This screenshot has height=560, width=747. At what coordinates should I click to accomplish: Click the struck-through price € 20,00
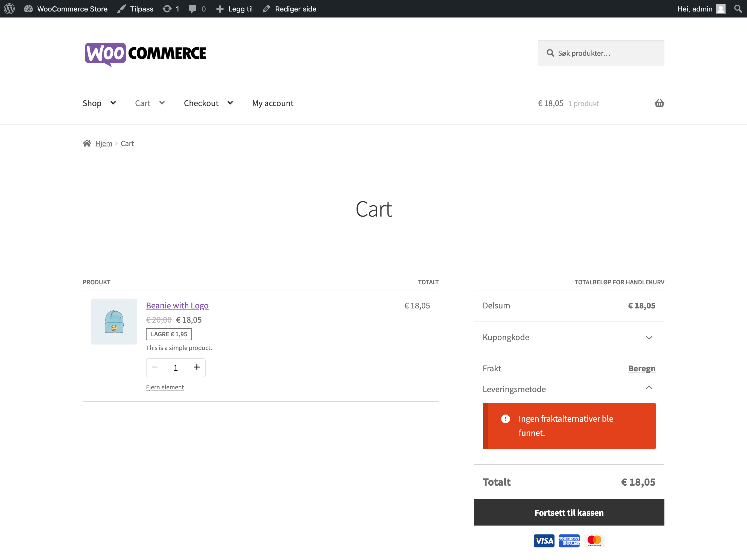click(x=159, y=320)
